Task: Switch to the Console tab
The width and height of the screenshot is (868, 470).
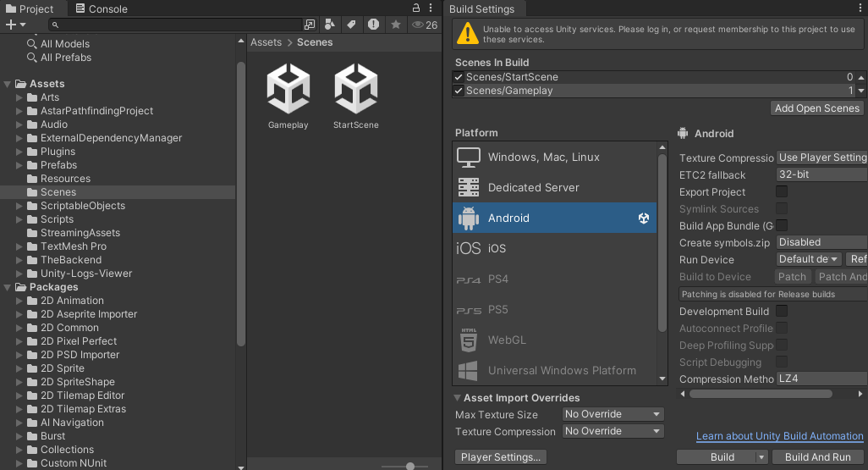Action: [x=102, y=8]
